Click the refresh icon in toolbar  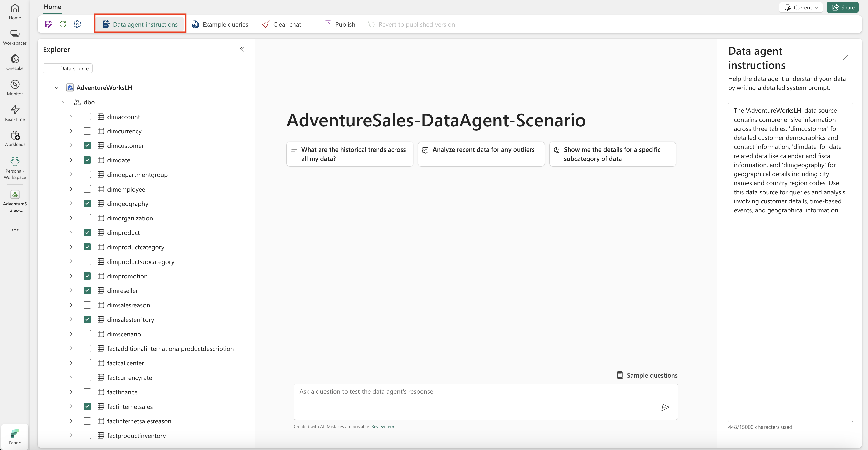[x=63, y=24]
